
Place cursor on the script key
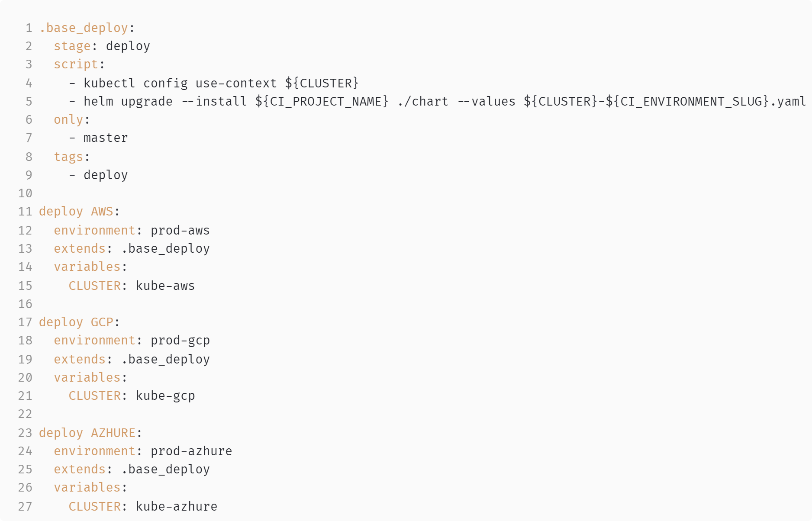76,64
